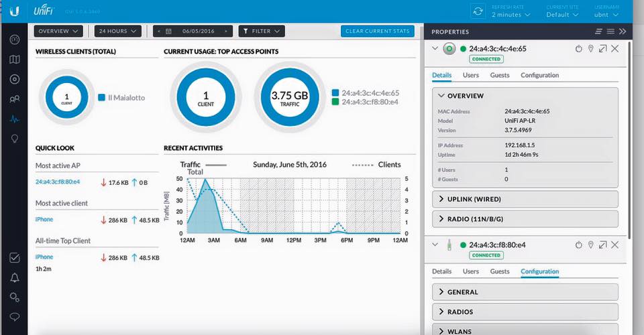Select Users tab for 24:a4:3c:f8:80:e4

[x=471, y=271]
